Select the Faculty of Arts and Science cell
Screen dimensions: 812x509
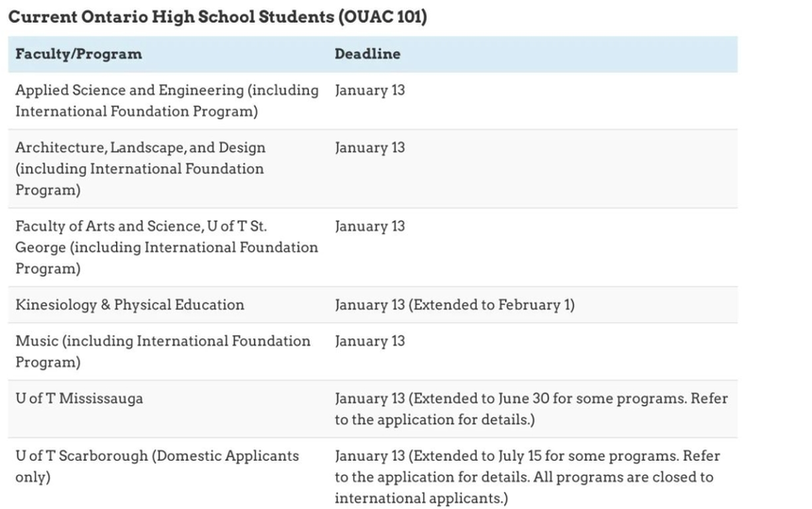tap(166, 246)
